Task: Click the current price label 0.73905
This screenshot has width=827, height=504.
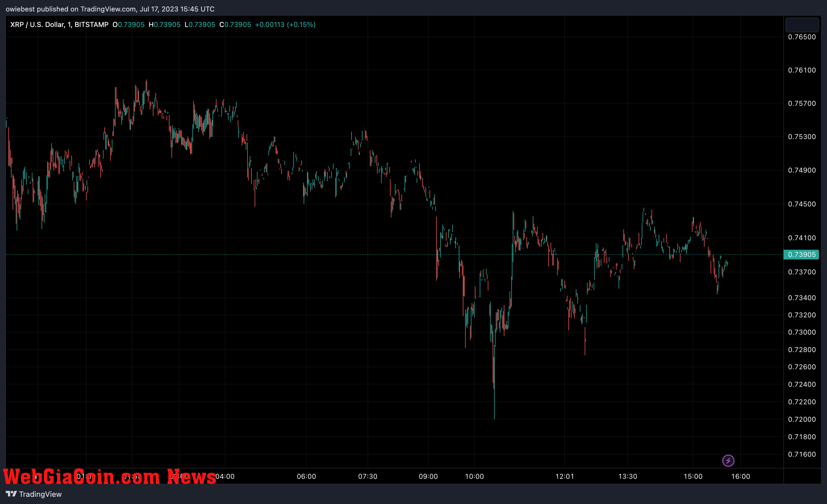Action: click(x=801, y=254)
